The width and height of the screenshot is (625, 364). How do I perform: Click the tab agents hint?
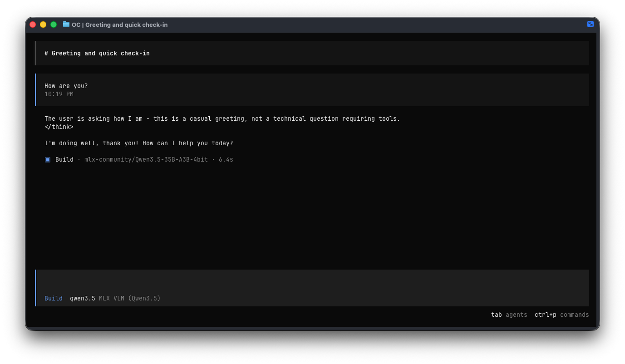point(509,315)
